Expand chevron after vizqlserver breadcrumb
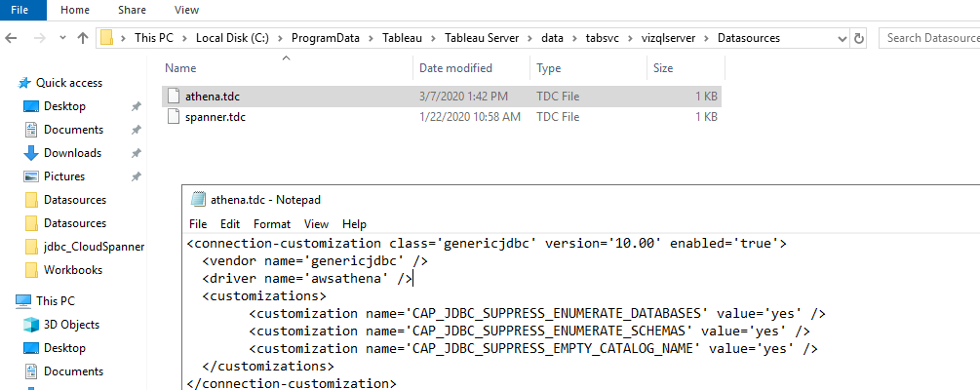The height and width of the screenshot is (390, 980). (x=708, y=38)
